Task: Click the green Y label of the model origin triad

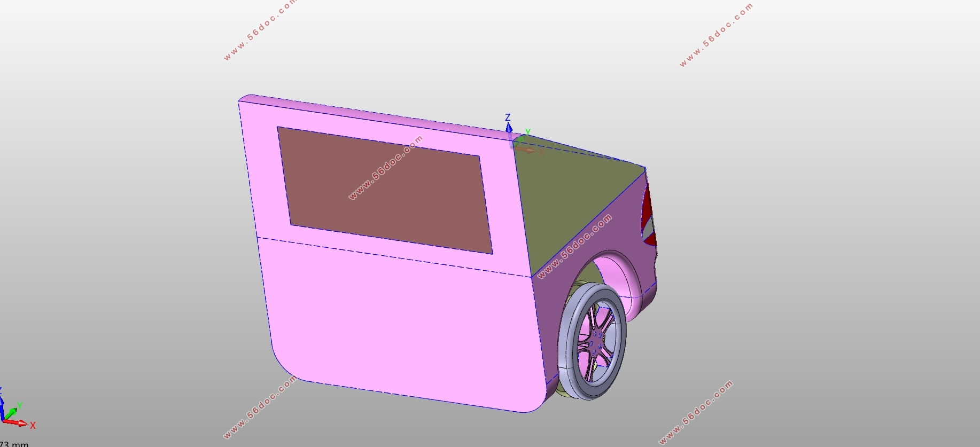Action: coord(527,132)
